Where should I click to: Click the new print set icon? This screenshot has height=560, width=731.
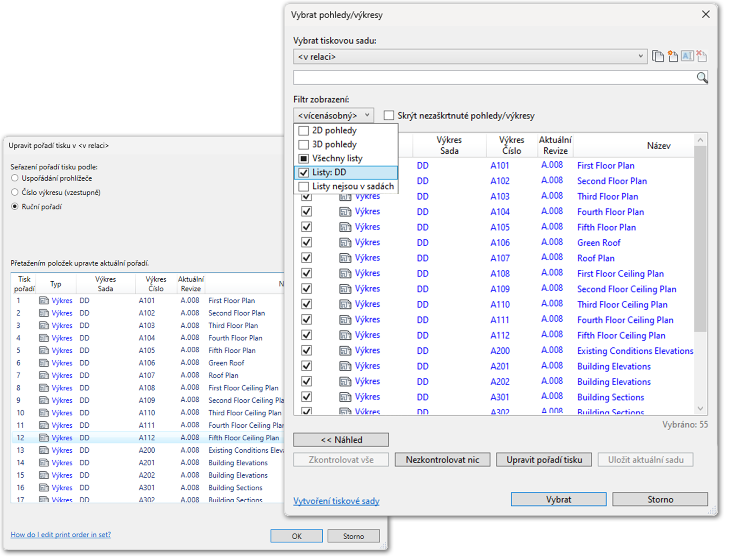click(672, 56)
